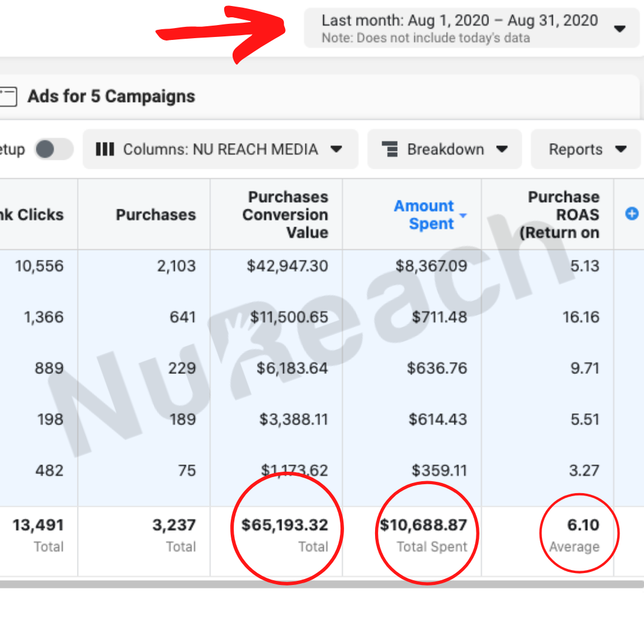The height and width of the screenshot is (644, 644).
Task: Click the $65,193.32 total conversion value
Action: point(284,525)
